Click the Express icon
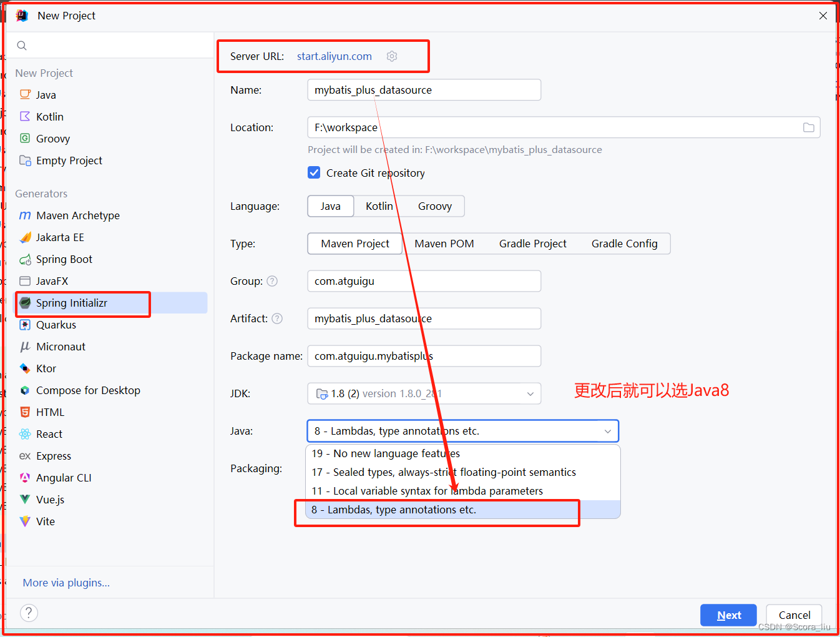Screen dimensions: 840x637 tap(25, 456)
